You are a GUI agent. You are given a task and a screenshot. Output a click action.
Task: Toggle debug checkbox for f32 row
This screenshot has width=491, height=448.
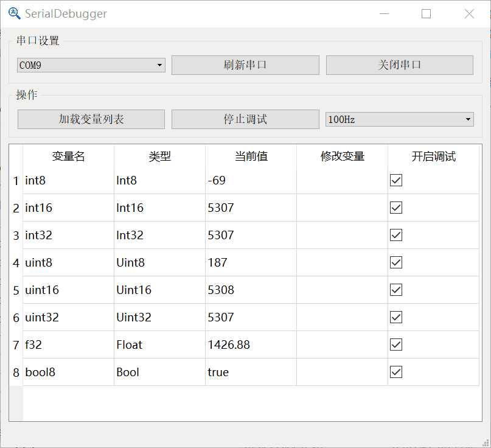tap(396, 345)
